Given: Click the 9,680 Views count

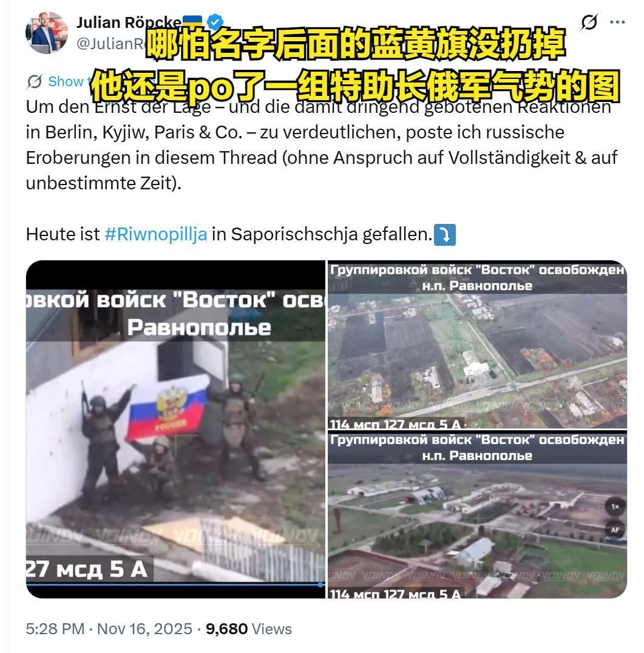Looking at the screenshot, I should click(249, 629).
